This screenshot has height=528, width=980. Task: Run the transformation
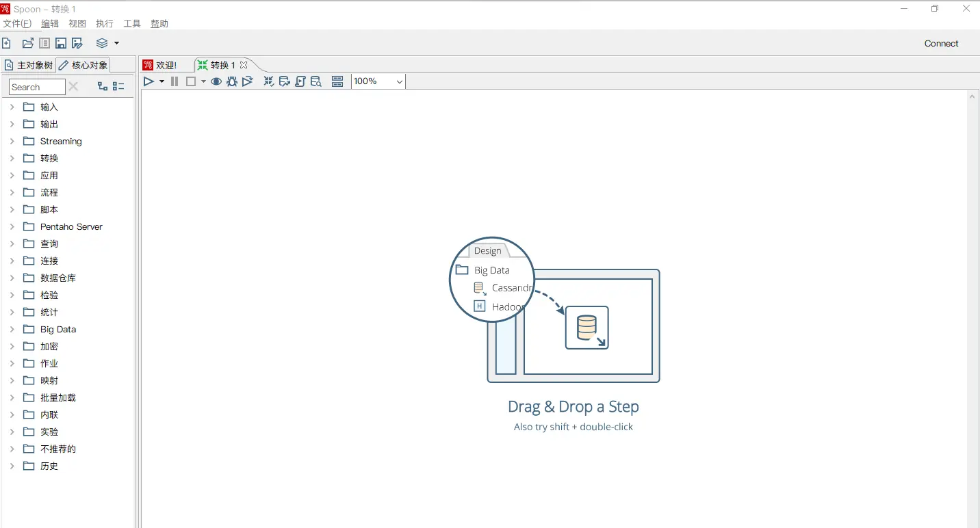click(149, 81)
